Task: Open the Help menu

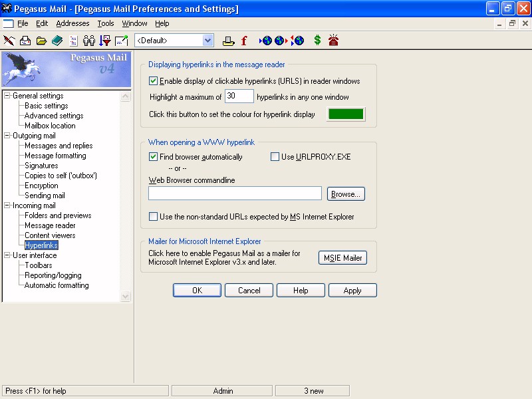Action: 162,23
